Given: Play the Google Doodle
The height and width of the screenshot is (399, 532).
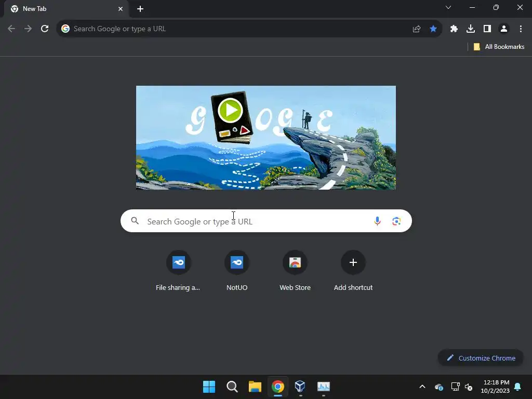Looking at the screenshot, I should coord(230,110).
